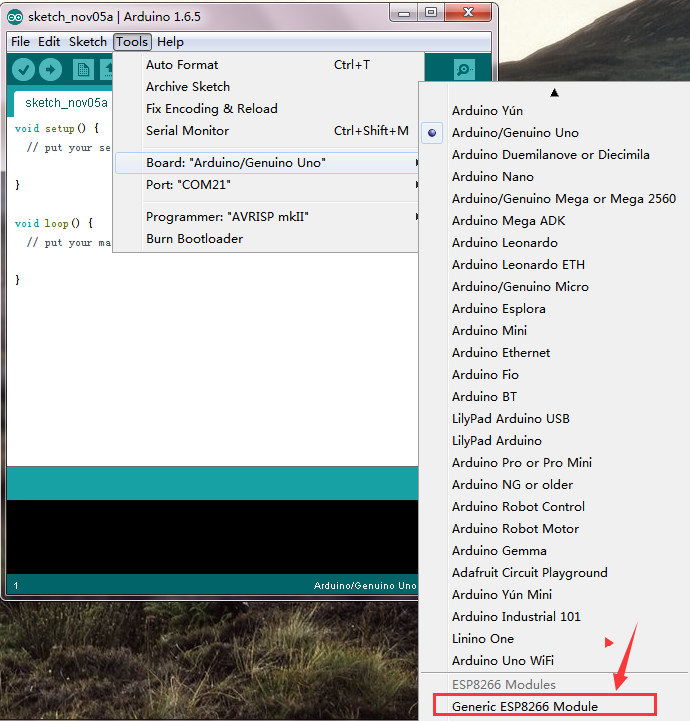Pick Arduino Leonardo ETH board
The image size is (690, 721).
coord(518,265)
